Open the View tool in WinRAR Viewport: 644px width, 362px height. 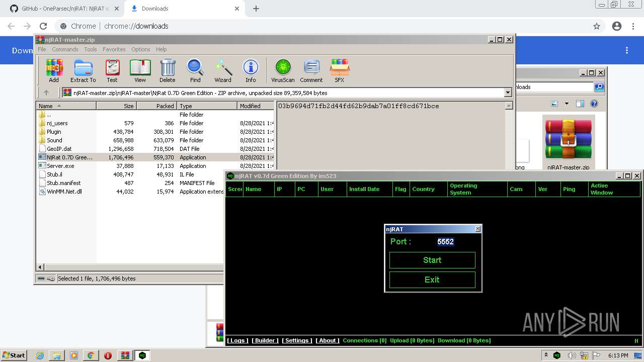(140, 70)
